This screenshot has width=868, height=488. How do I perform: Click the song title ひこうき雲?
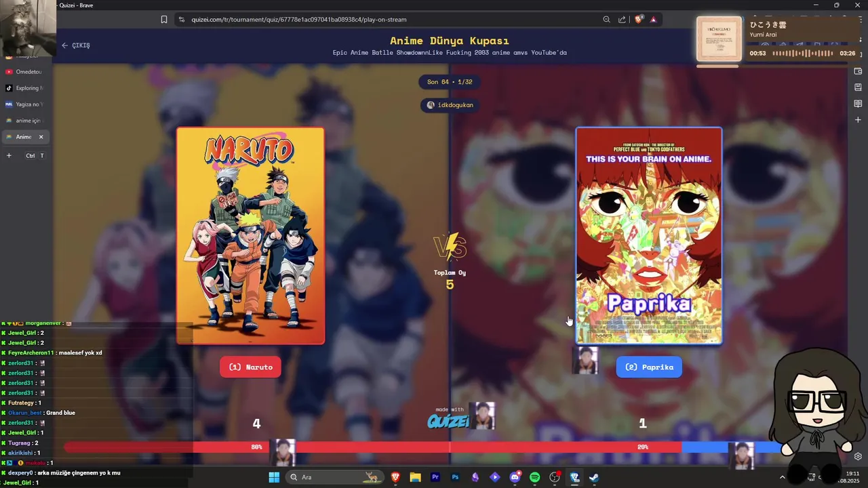click(x=768, y=25)
